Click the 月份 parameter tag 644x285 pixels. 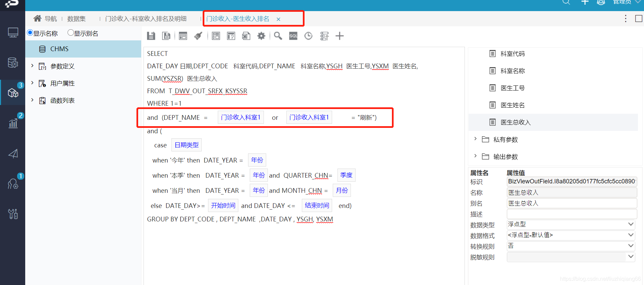[342, 190]
